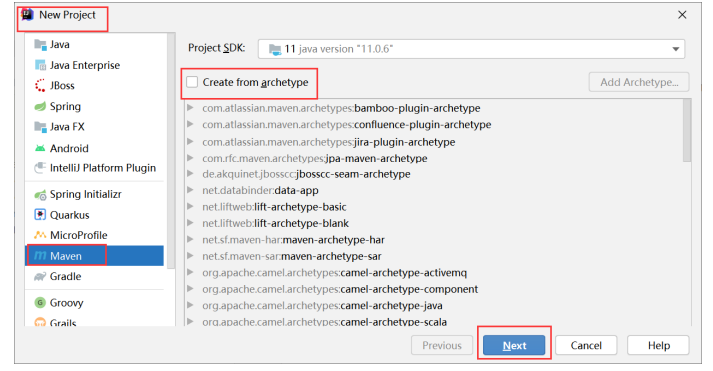Click the Quarkus icon
713x371 pixels.
40,215
